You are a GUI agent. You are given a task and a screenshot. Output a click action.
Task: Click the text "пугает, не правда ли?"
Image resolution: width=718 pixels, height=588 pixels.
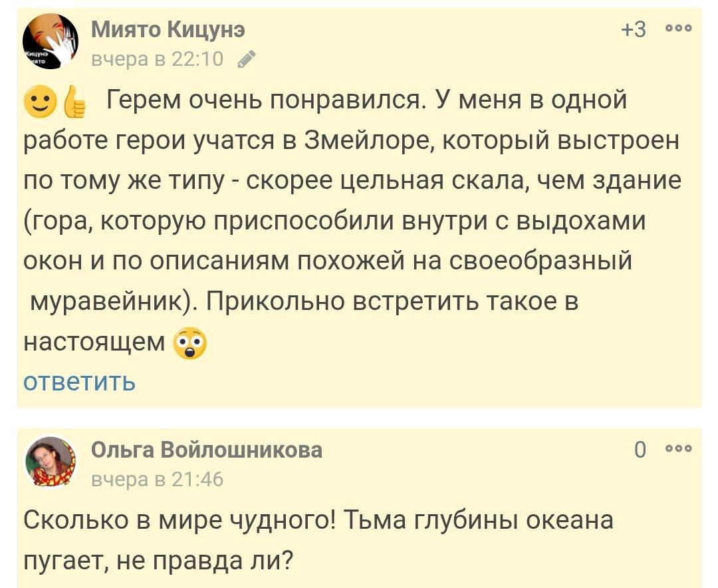158,561
